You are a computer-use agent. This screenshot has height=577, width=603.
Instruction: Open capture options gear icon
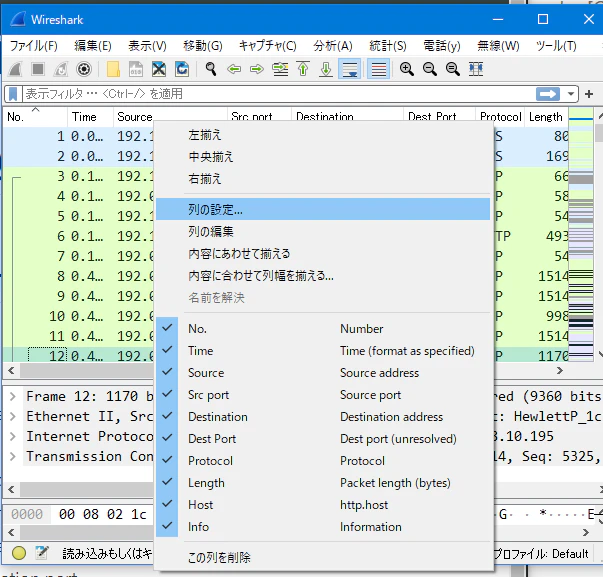[x=84, y=69]
